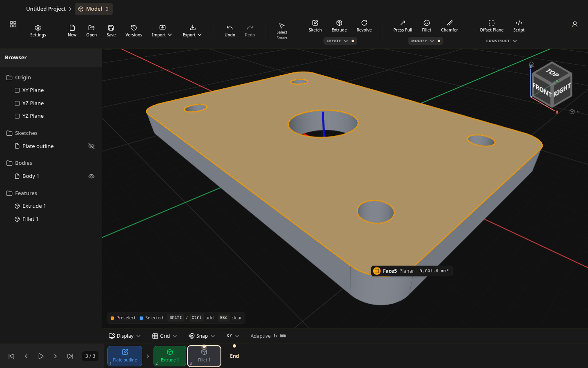
Task: Choose the Press Pull tool
Action: point(403,26)
